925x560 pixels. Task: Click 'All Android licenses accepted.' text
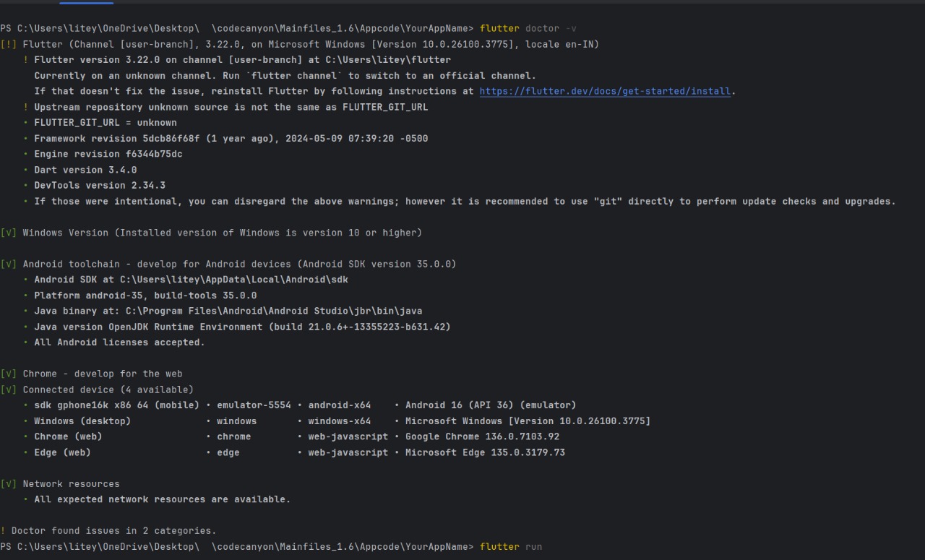click(x=120, y=343)
